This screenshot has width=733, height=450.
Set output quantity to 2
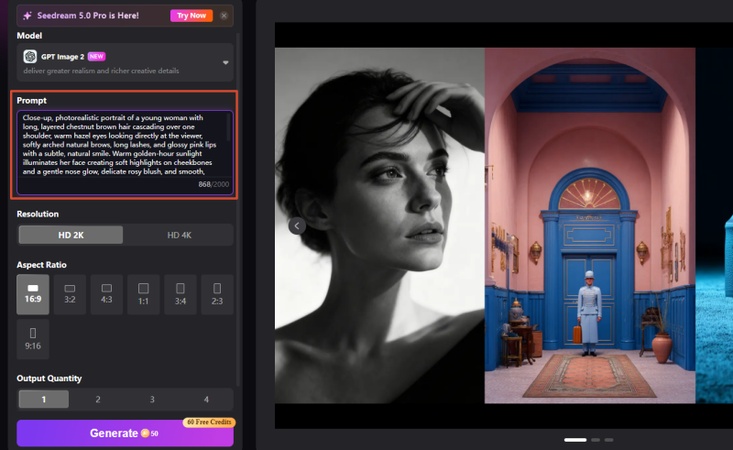point(98,399)
